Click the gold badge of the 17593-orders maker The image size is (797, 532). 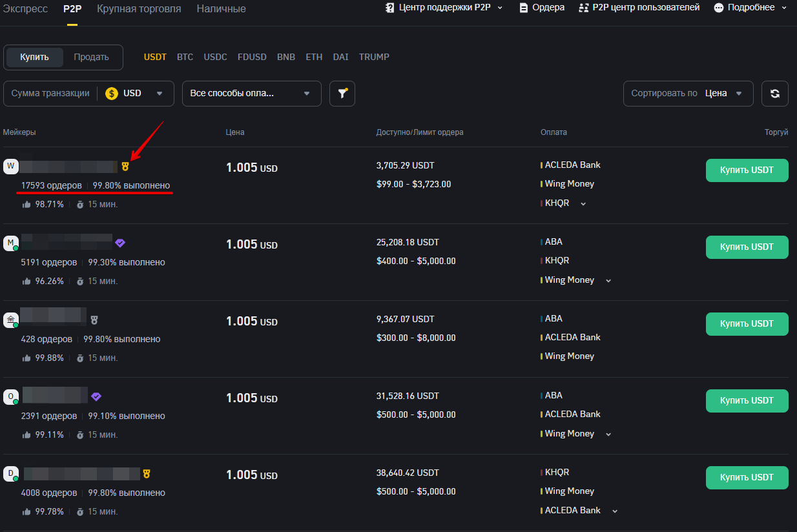pos(125,167)
